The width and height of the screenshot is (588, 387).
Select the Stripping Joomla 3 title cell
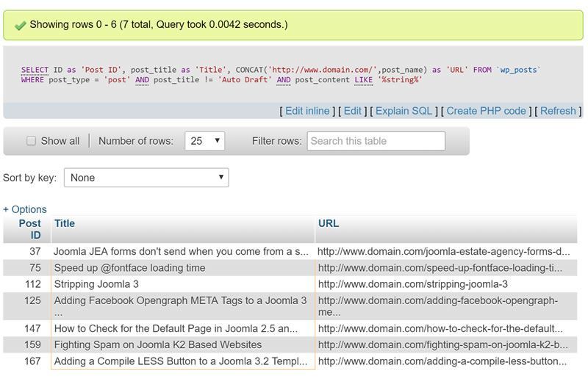96,284
